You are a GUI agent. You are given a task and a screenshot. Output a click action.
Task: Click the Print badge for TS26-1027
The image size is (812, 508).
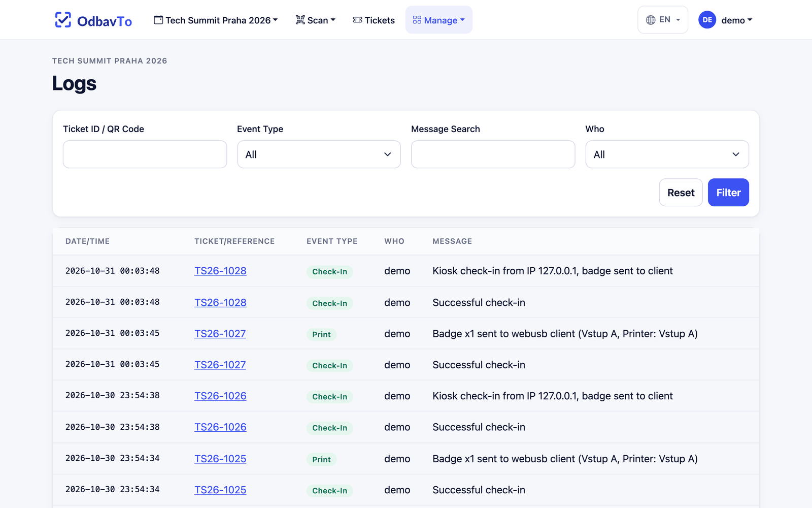[321, 334]
